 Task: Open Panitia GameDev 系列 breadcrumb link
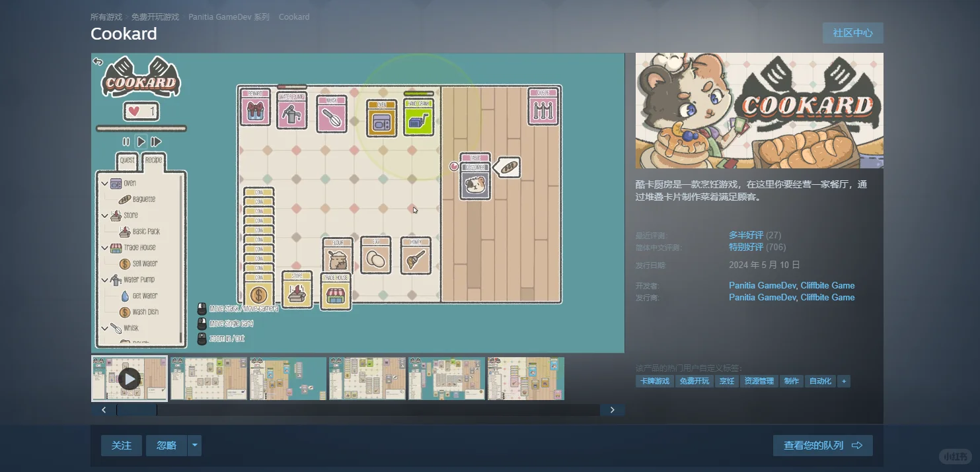(229, 17)
